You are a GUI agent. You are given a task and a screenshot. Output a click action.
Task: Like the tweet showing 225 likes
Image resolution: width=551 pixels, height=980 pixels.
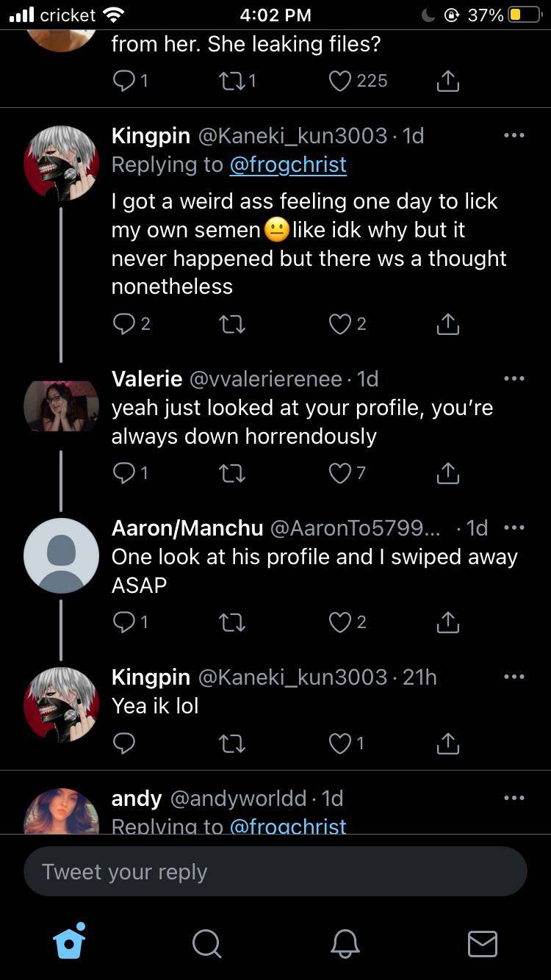click(340, 81)
